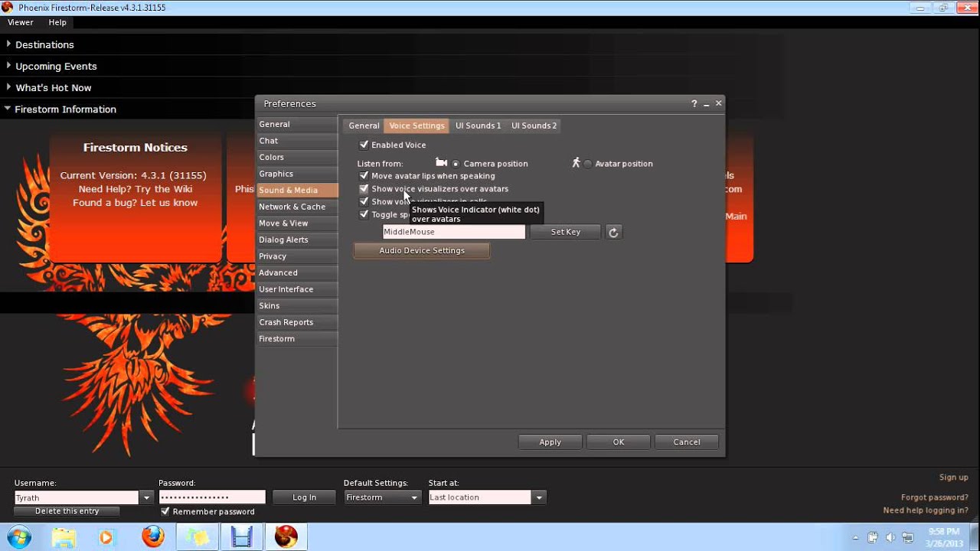The height and width of the screenshot is (551, 980).
Task: Toggle Show voice visualizers in calls checkbox
Action: coord(364,201)
